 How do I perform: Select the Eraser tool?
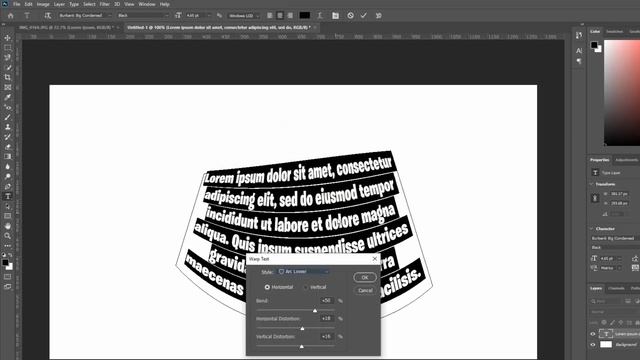[8, 147]
